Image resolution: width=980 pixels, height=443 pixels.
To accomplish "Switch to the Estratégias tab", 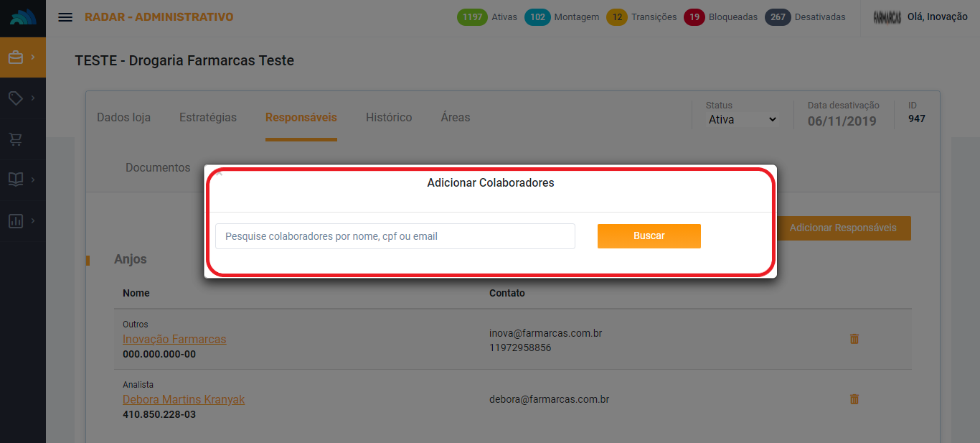I will pyautogui.click(x=207, y=118).
